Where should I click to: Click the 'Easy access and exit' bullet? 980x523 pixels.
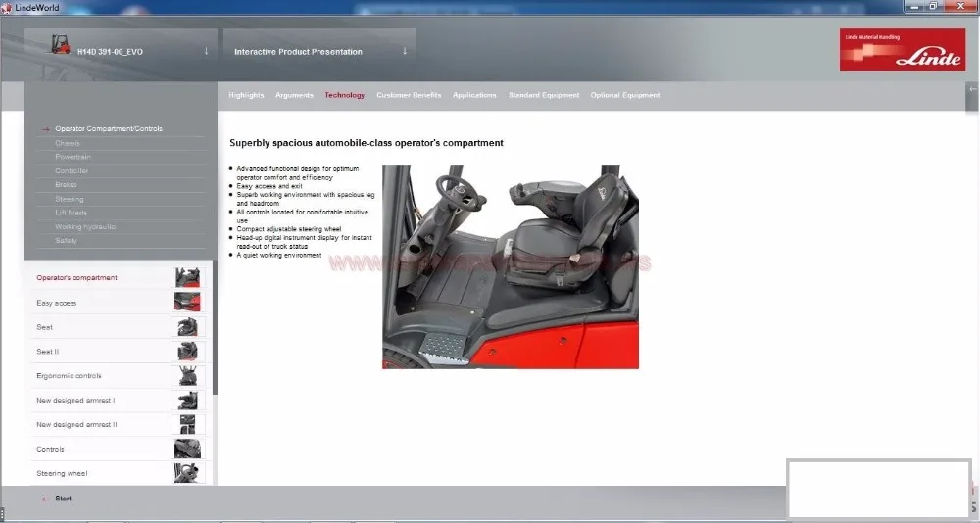269,186
